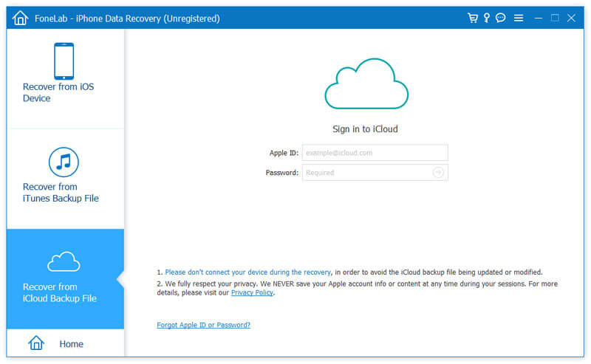Minimize the FoneLab window
This screenshot has height=364, width=591.
(539, 18)
